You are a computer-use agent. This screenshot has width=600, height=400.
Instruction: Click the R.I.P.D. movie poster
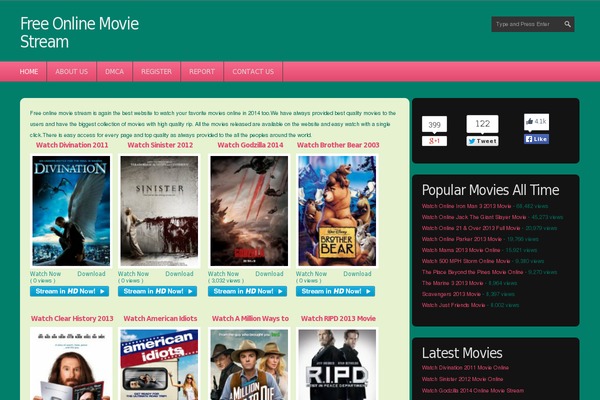point(337,364)
